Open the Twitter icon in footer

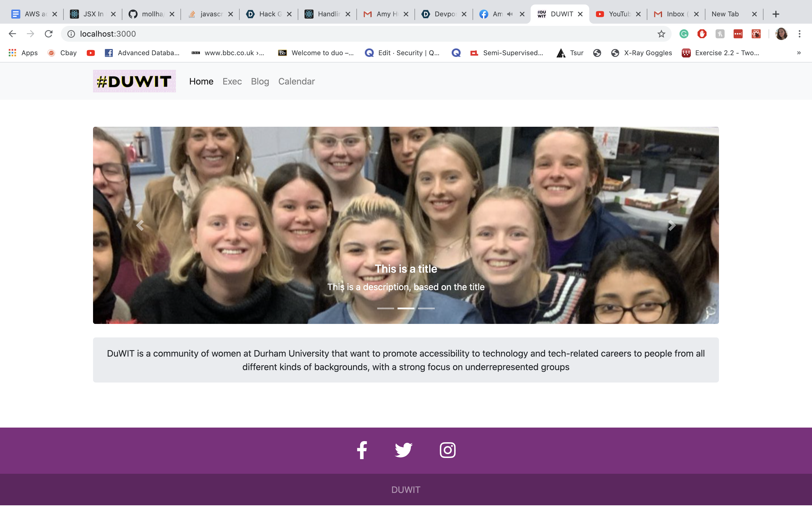pyautogui.click(x=403, y=450)
